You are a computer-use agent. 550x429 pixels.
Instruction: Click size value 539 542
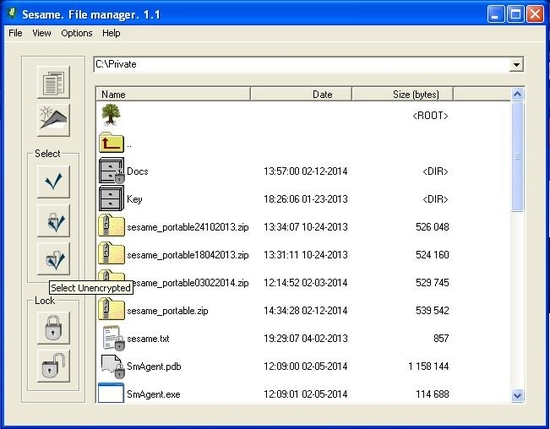[432, 310]
